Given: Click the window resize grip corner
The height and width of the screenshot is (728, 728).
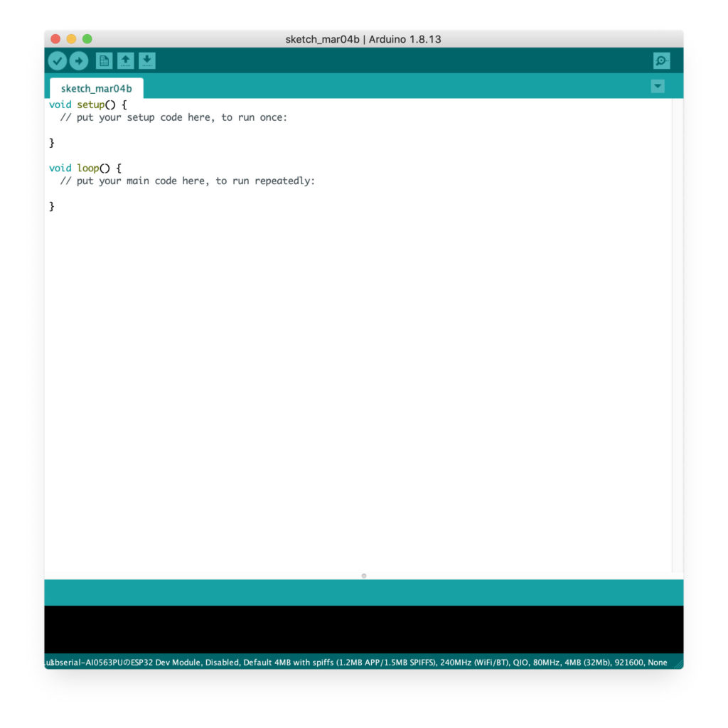Looking at the screenshot, I should (x=678, y=663).
